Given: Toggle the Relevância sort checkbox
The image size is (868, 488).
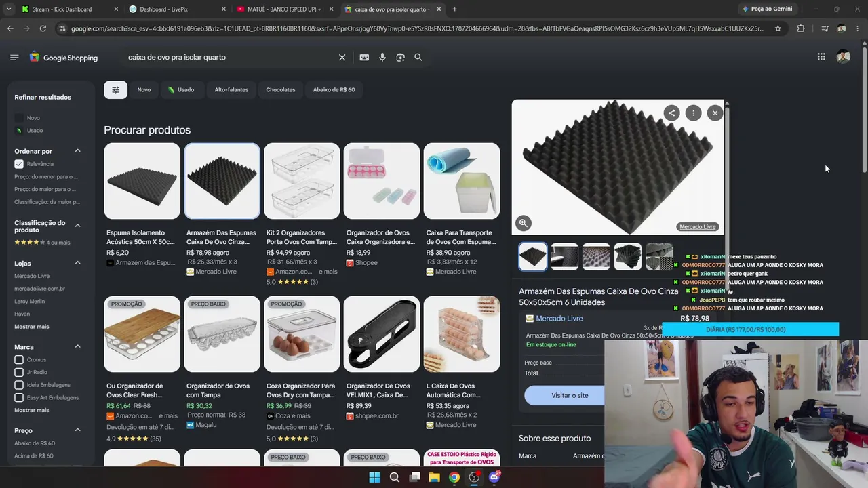Looking at the screenshot, I should coord(19,164).
